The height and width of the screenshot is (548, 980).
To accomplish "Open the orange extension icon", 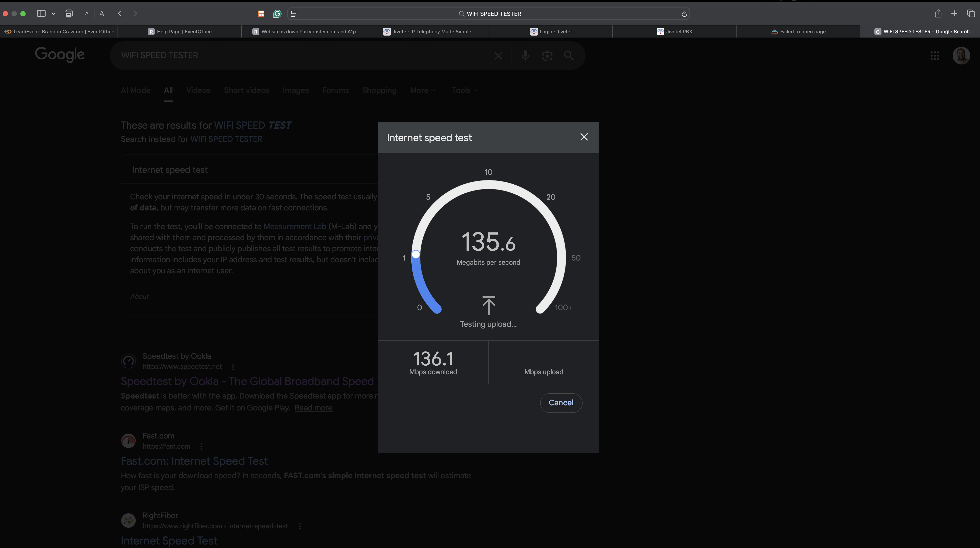I will pyautogui.click(x=261, y=14).
